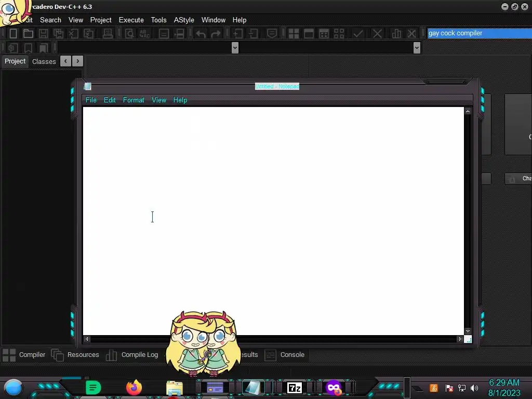Click the Save floppy disk icon
Image resolution: width=532 pixels, height=399 pixels.
(43, 33)
